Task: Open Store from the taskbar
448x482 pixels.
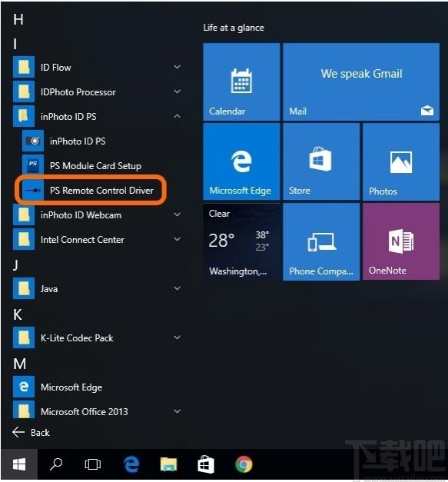Action: pos(206,464)
